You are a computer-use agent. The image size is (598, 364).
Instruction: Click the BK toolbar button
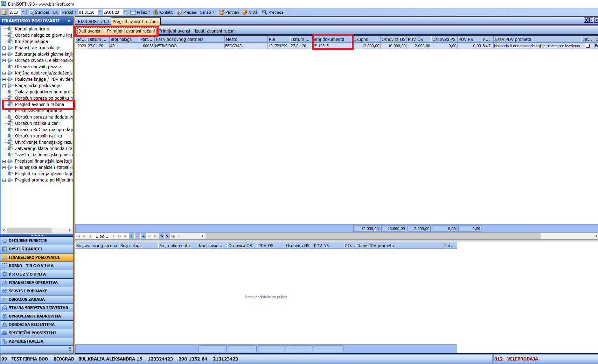coord(55,12)
